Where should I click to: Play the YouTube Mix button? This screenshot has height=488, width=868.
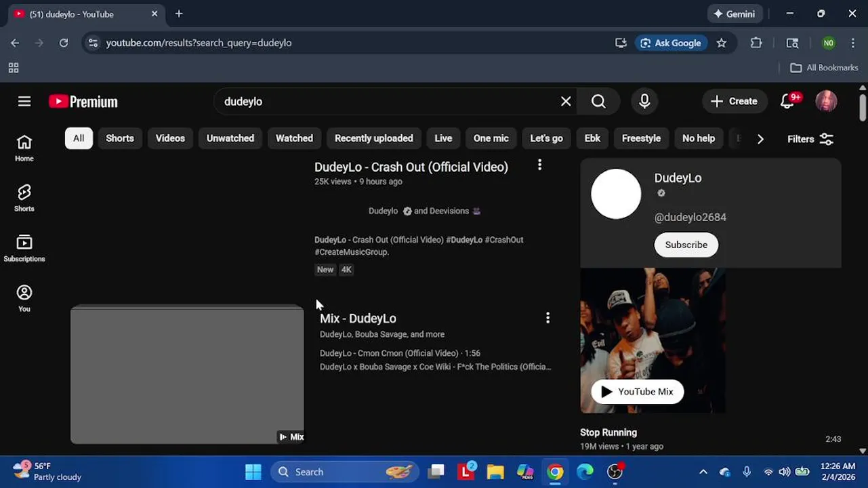point(637,392)
